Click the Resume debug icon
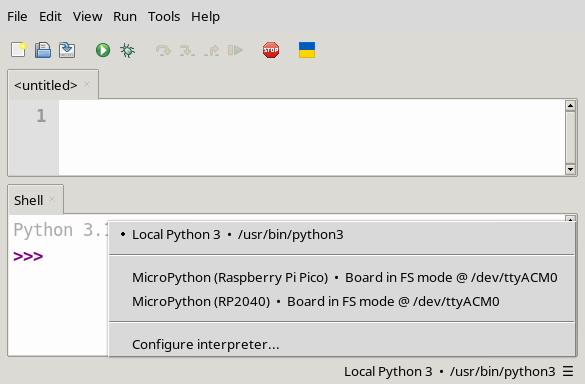Screen dimensions: 585x384 click(x=235, y=50)
